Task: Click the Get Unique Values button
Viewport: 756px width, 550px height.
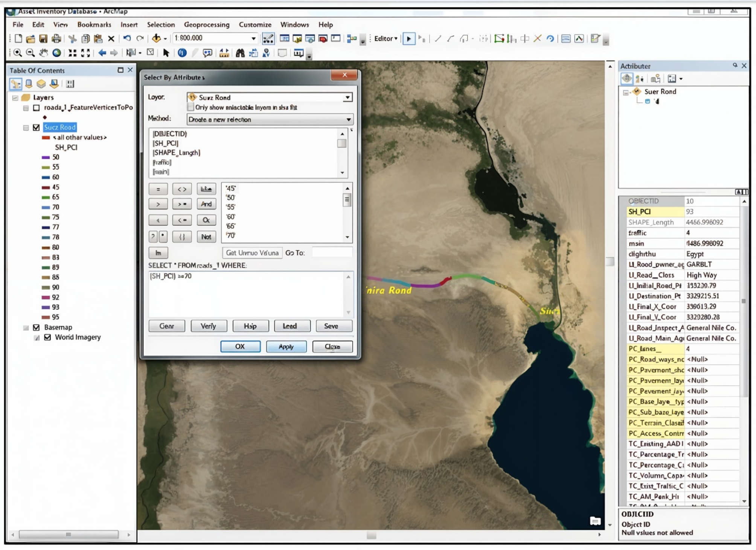Action: coord(252,253)
